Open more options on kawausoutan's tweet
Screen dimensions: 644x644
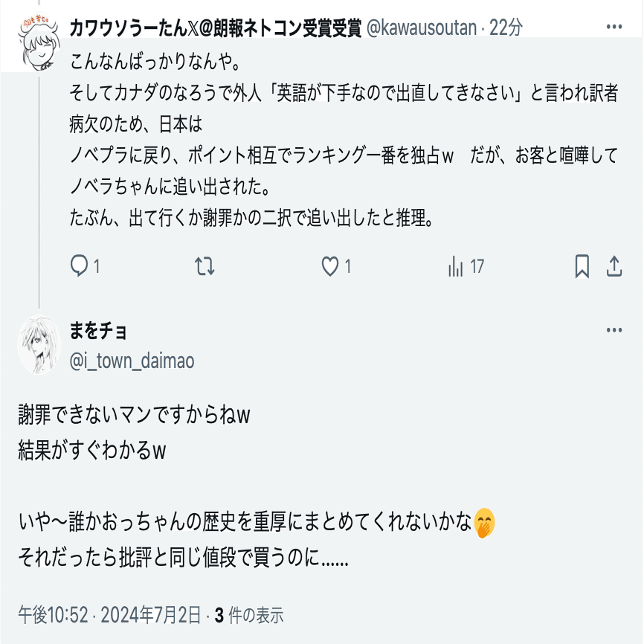614,28
